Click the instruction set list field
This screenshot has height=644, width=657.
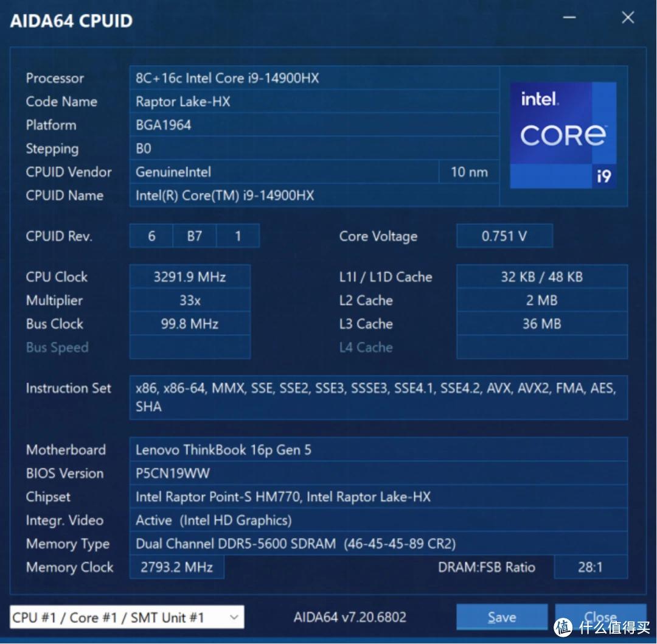click(x=378, y=397)
